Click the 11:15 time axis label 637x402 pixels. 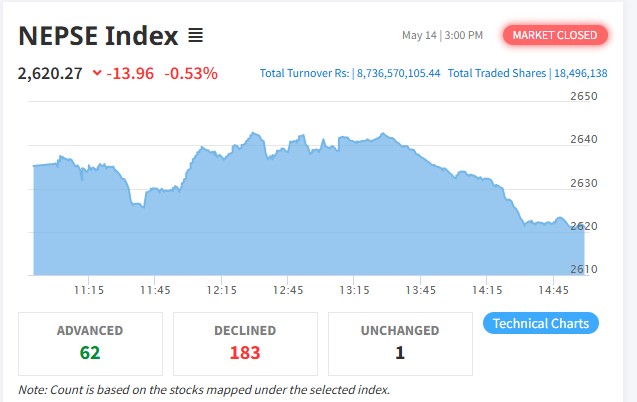click(x=89, y=290)
